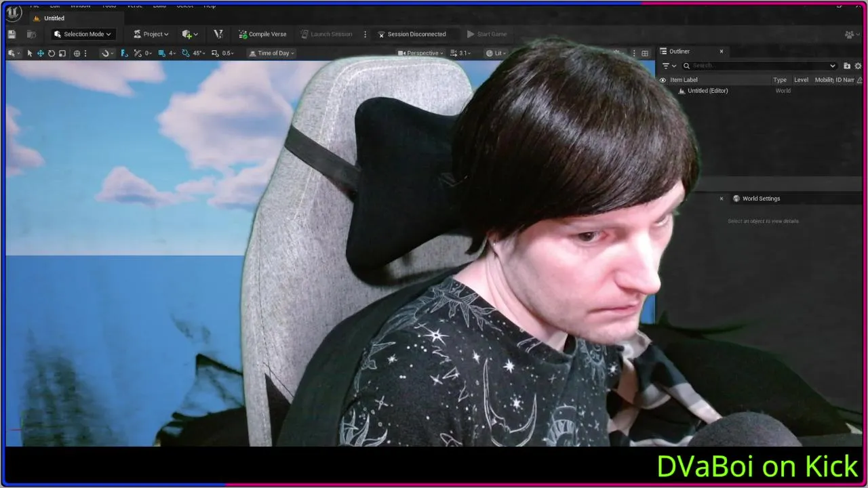Close the Outliner tab
Image resolution: width=868 pixels, height=488 pixels.
[x=722, y=52]
